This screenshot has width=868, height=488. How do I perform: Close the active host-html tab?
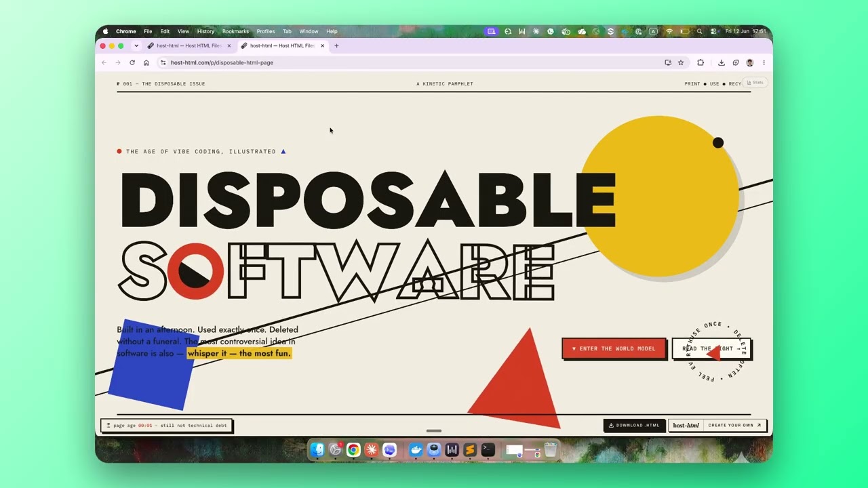click(x=322, y=45)
